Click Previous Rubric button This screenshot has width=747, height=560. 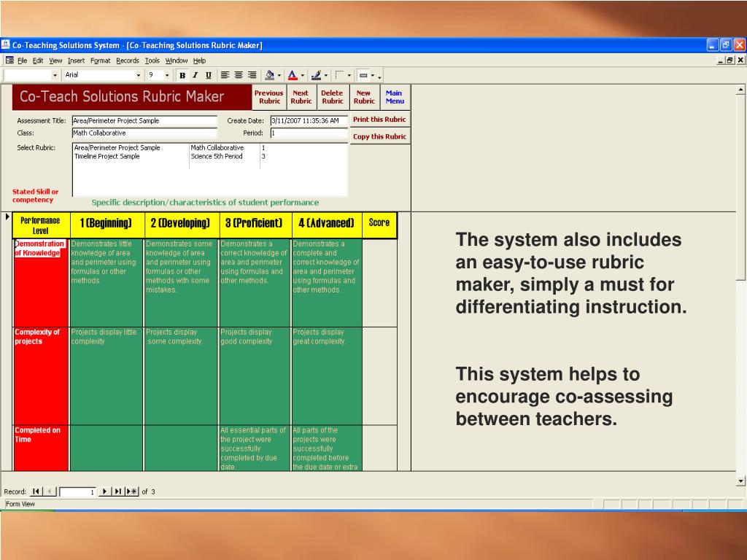click(x=269, y=97)
